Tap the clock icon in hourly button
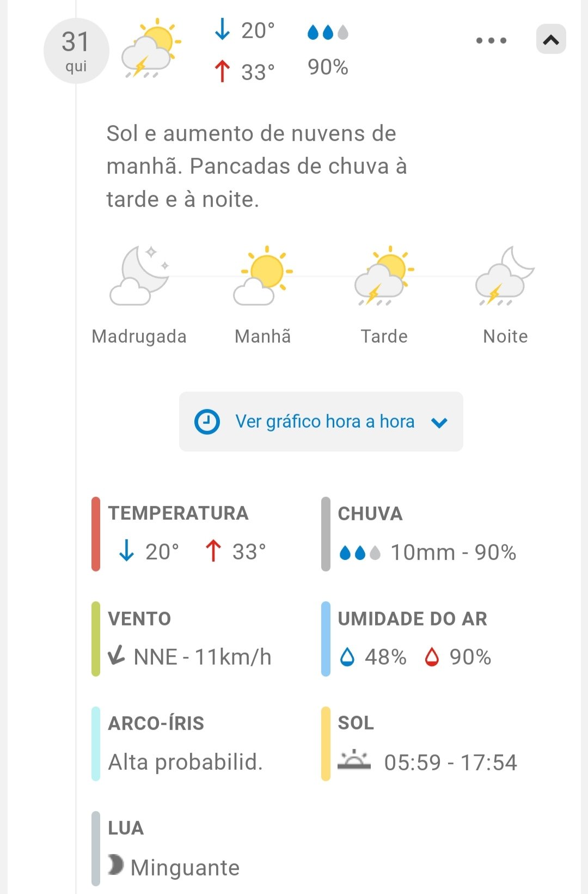 point(207,422)
